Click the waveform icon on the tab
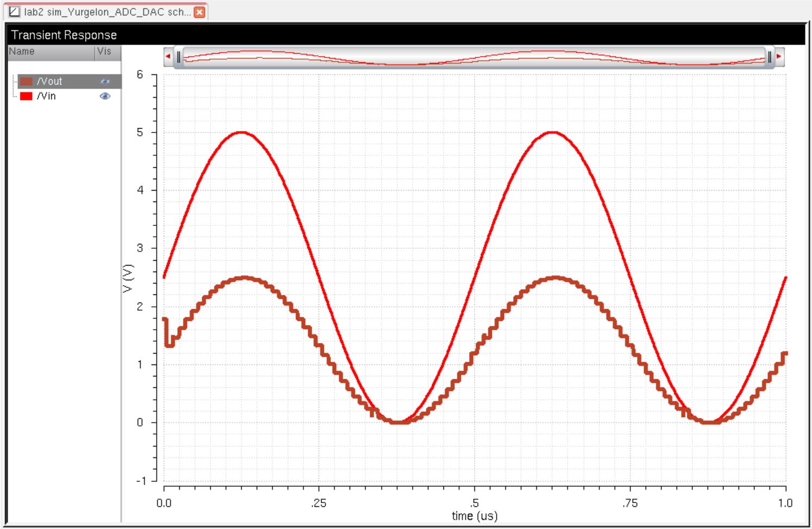The image size is (812, 529). point(15,12)
